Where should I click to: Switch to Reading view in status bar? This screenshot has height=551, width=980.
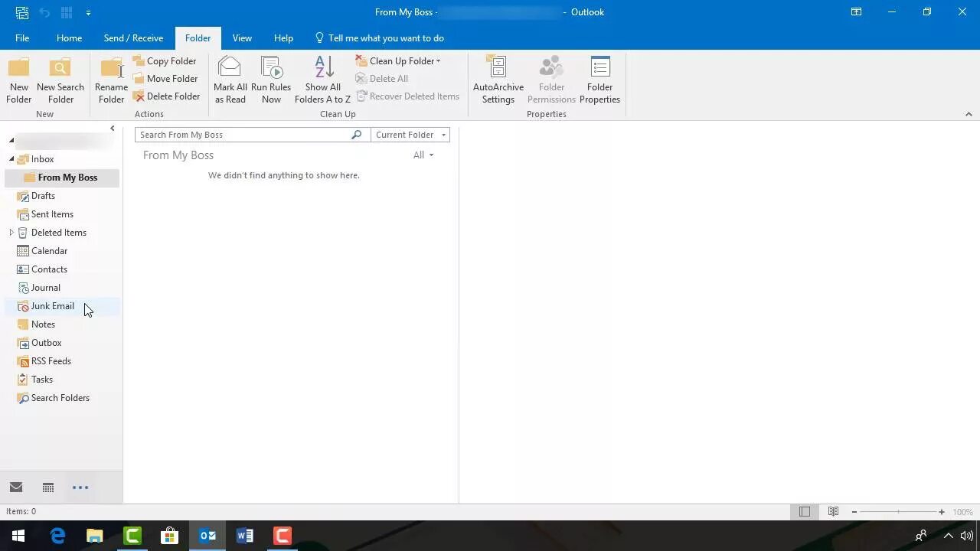pyautogui.click(x=833, y=512)
